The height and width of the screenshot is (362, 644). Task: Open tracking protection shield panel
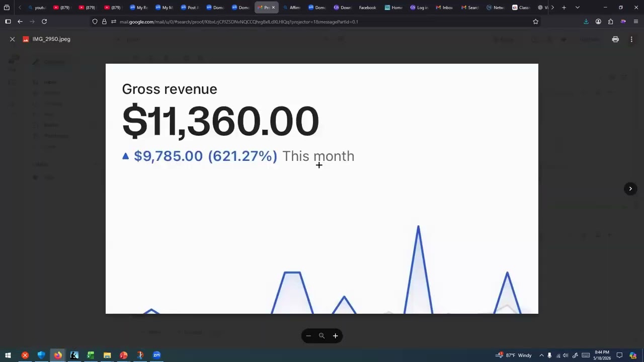pyautogui.click(x=95, y=22)
